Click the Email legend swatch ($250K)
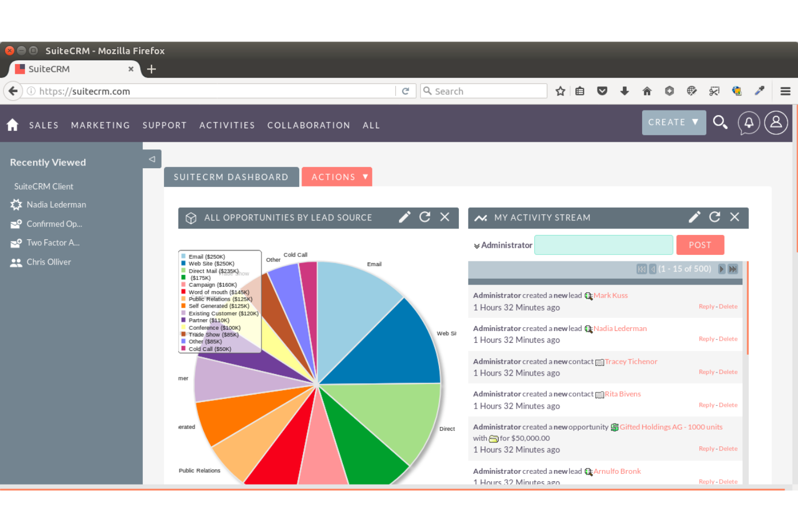 [183, 257]
